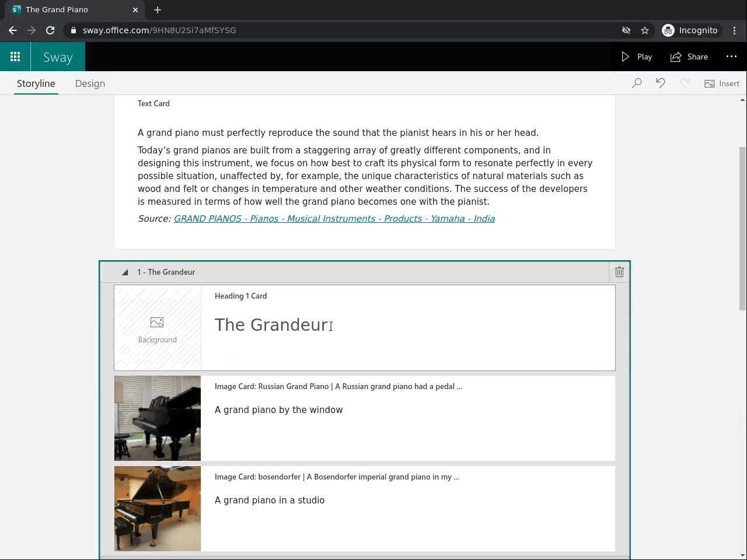
Task: Open the Microsoft 365 app launcher grid
Action: [15, 57]
